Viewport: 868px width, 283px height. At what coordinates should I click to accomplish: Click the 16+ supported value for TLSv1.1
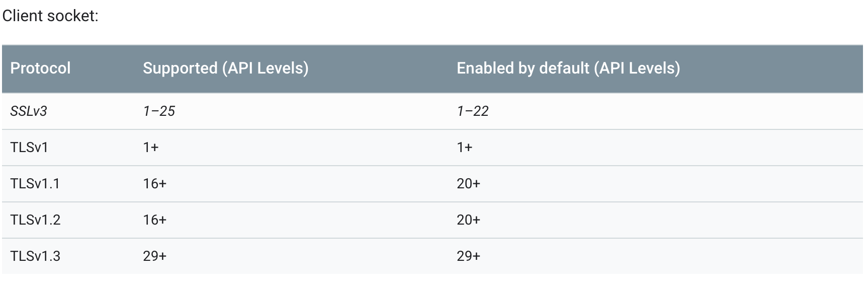[154, 184]
